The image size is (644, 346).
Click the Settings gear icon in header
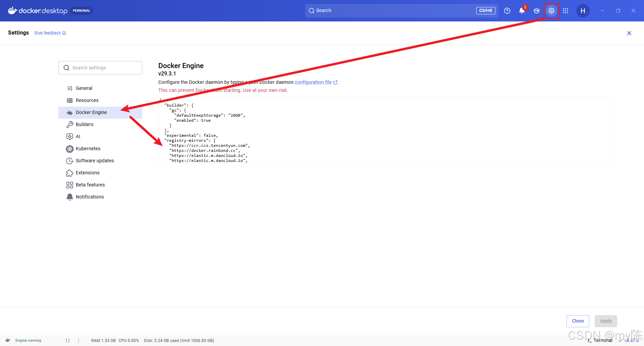pos(551,11)
